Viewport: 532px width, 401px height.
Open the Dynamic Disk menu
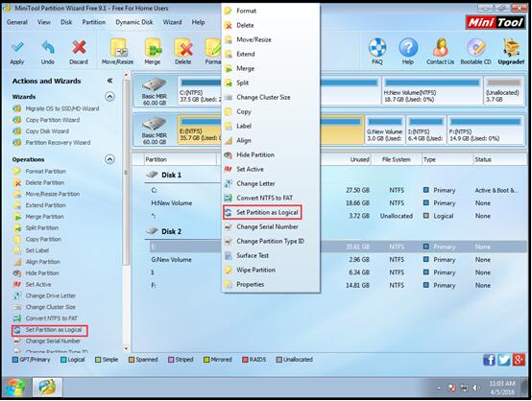tap(134, 22)
